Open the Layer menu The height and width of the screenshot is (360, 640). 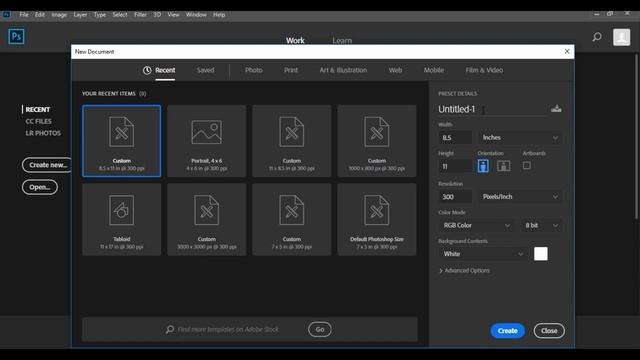(80, 15)
